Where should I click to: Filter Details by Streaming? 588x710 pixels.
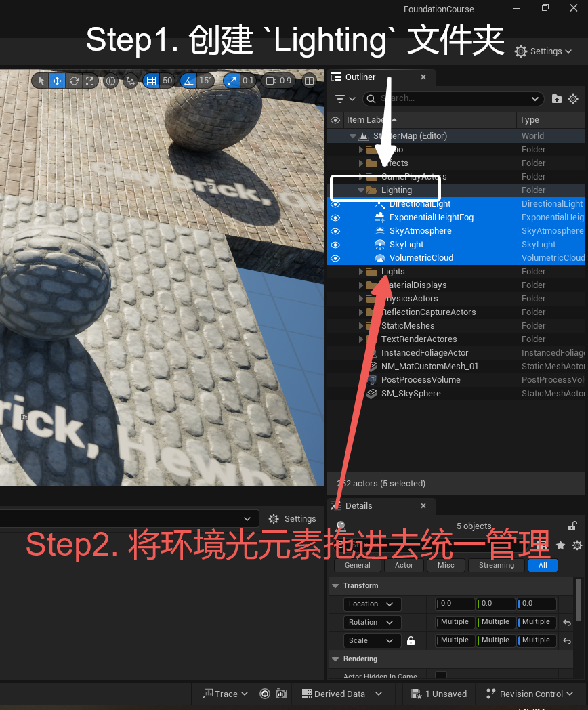tap(497, 565)
